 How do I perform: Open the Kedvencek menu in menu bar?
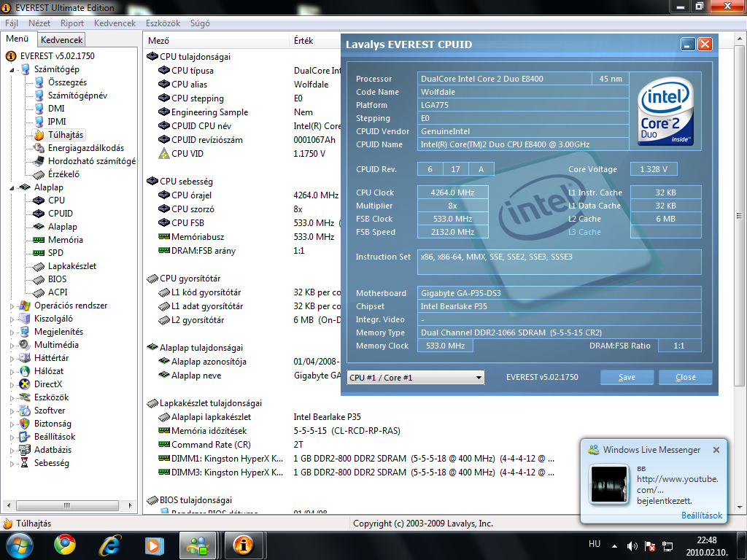tap(115, 23)
